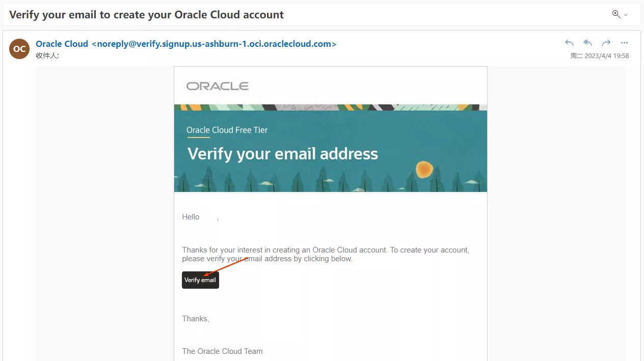Viewport: 644px width, 361px height.
Task: Click the "Verify your email address" banner heading
Action: (x=283, y=154)
